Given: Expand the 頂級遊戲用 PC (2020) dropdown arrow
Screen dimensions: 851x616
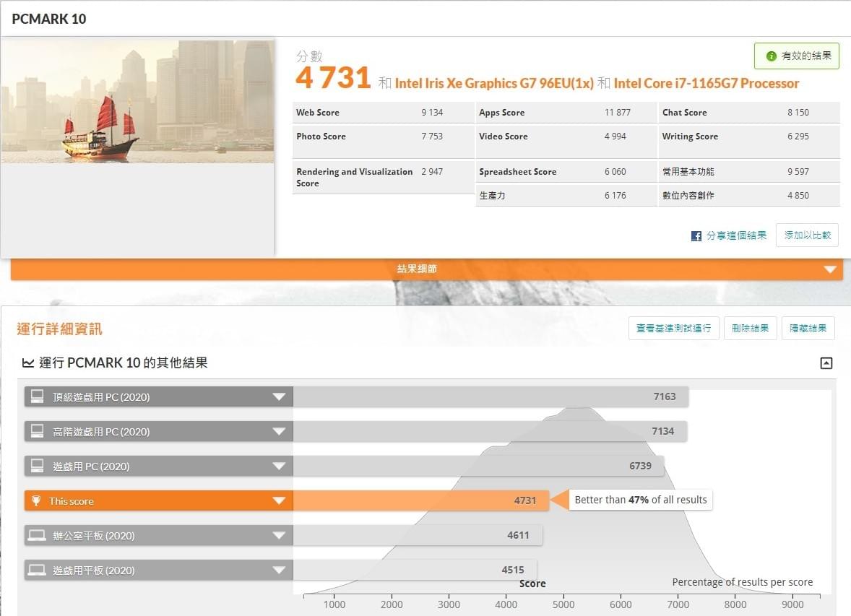Looking at the screenshot, I should coord(279,396).
